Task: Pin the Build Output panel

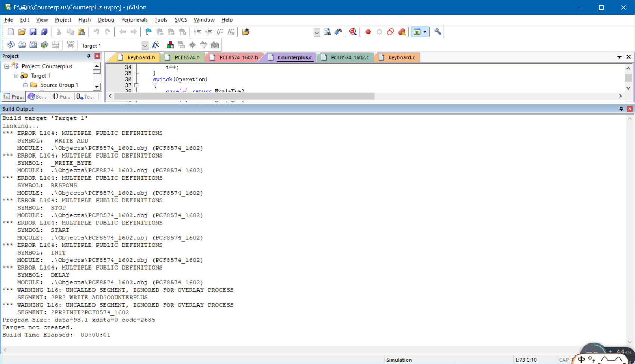Action: tap(621, 109)
